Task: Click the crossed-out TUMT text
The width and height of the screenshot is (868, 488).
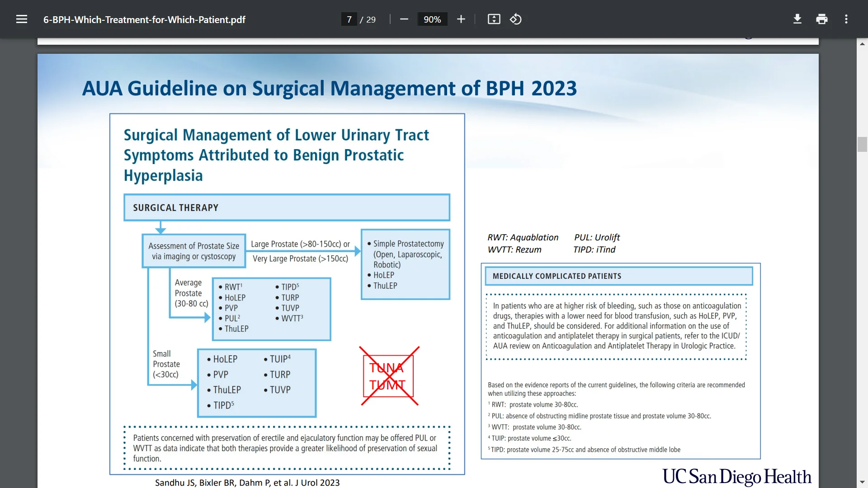Action: pyautogui.click(x=387, y=385)
